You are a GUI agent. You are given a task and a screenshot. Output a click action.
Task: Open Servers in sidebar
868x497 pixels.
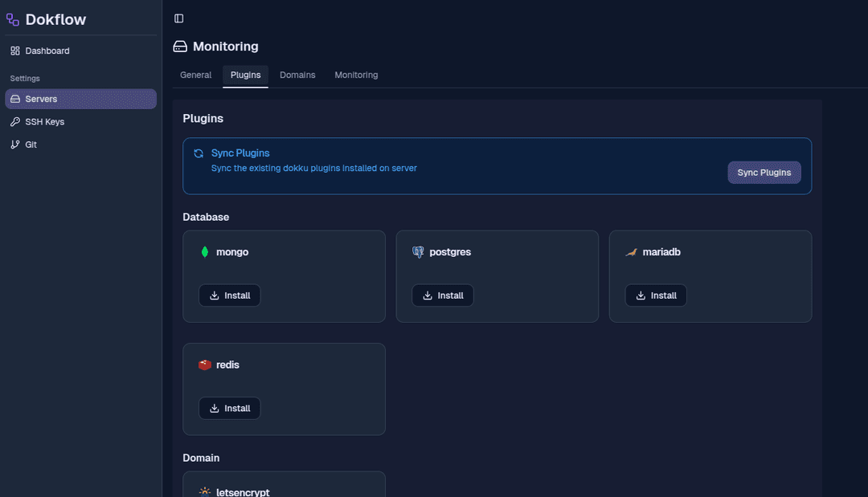coord(81,99)
